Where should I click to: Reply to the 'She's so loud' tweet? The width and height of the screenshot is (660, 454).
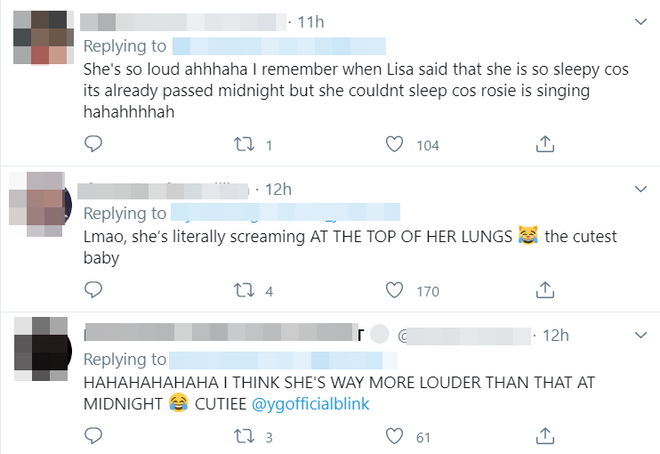pos(93,144)
